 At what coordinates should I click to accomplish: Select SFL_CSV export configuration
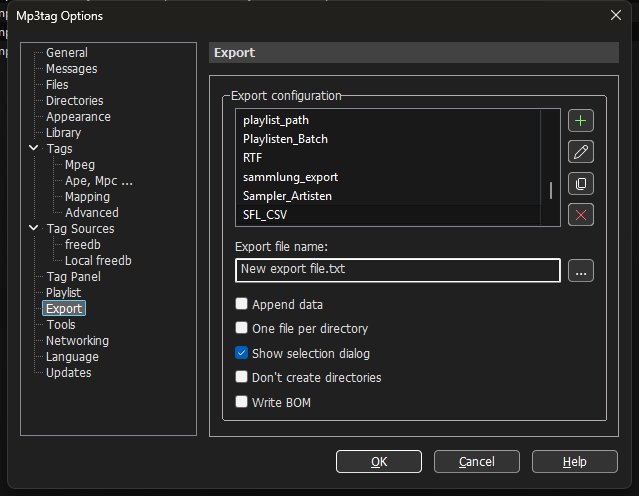click(x=388, y=215)
